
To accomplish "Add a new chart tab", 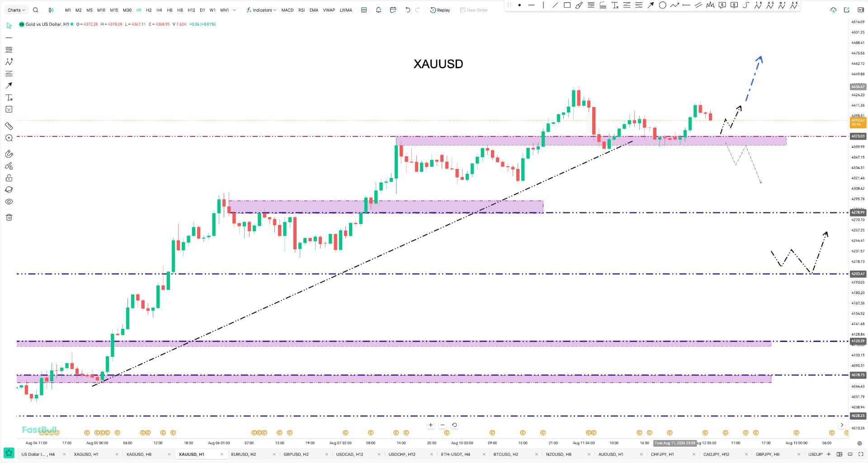I will (x=829, y=454).
